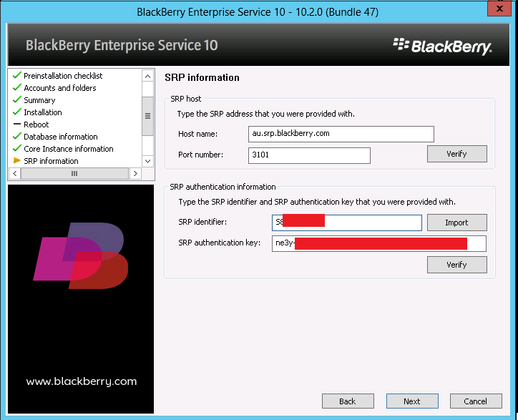Select the Installation step
Image resolution: width=518 pixels, height=420 pixels.
tap(43, 112)
